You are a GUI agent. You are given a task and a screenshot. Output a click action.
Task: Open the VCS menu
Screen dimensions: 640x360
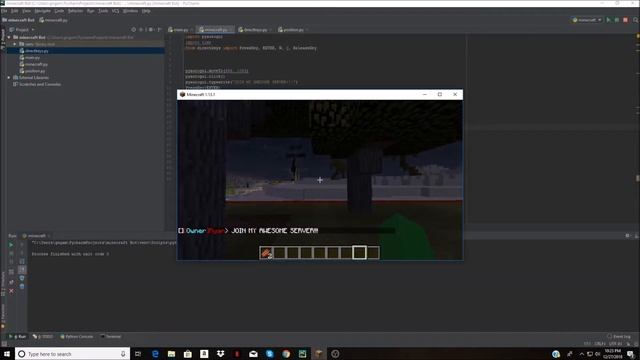116,11
